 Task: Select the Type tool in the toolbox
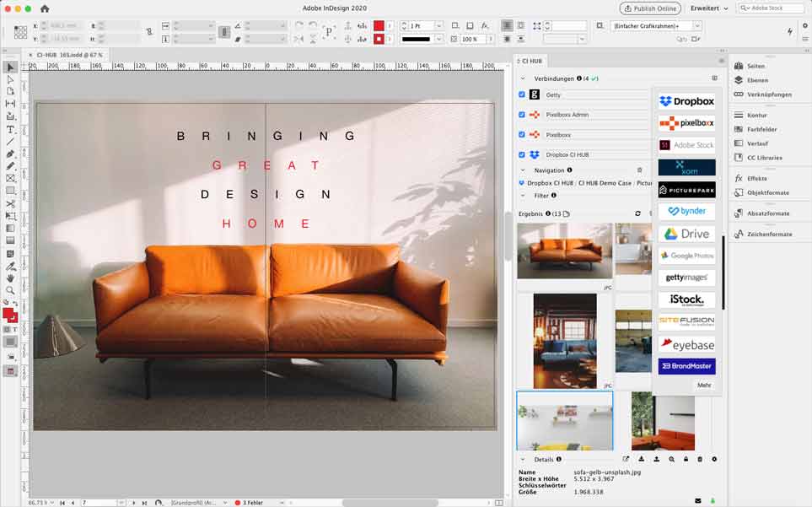click(x=11, y=129)
